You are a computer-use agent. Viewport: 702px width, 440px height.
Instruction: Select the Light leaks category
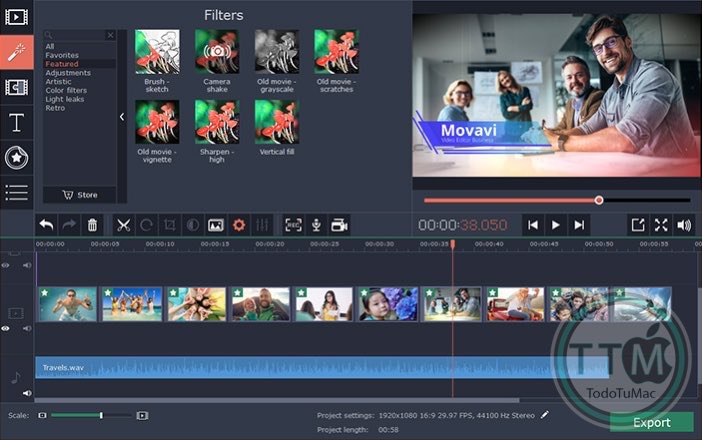coord(64,99)
